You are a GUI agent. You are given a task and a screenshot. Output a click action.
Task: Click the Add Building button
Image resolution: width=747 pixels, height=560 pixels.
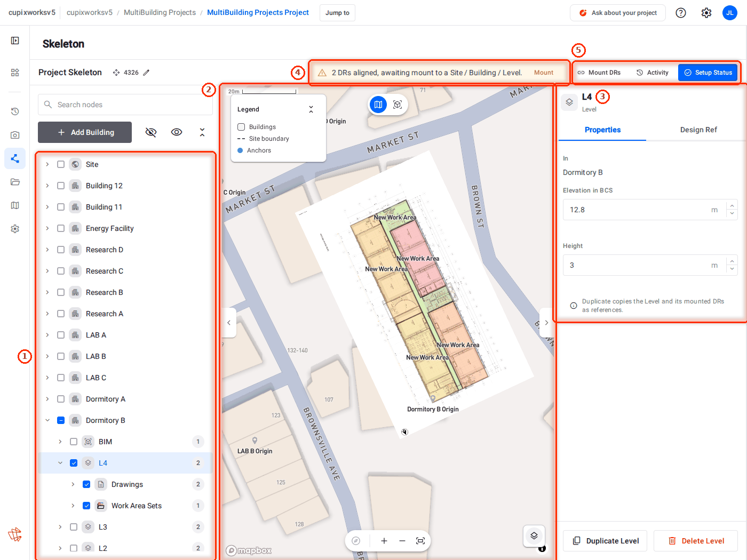coord(85,132)
